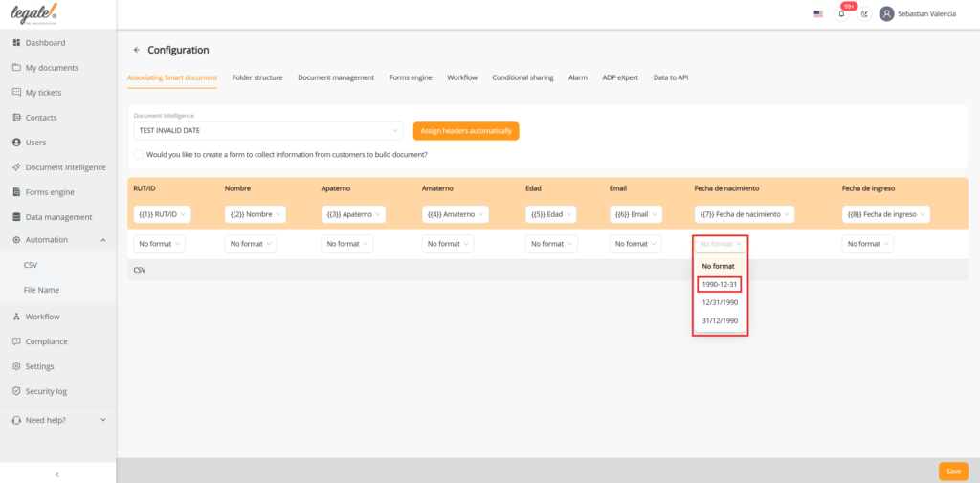The image size is (980, 483).
Task: Toggle the dark mode moon icon
Action: point(864,13)
